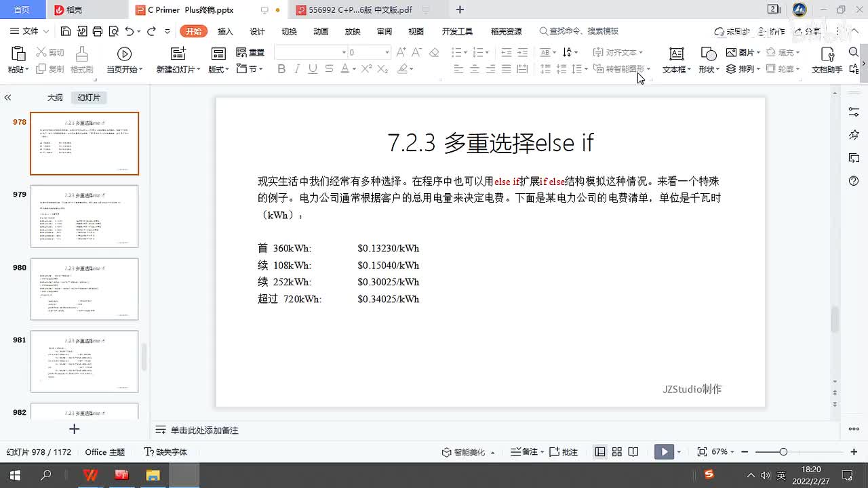The width and height of the screenshot is (868, 488).
Task: Open the Section (节) dropdown
Action: point(250,69)
